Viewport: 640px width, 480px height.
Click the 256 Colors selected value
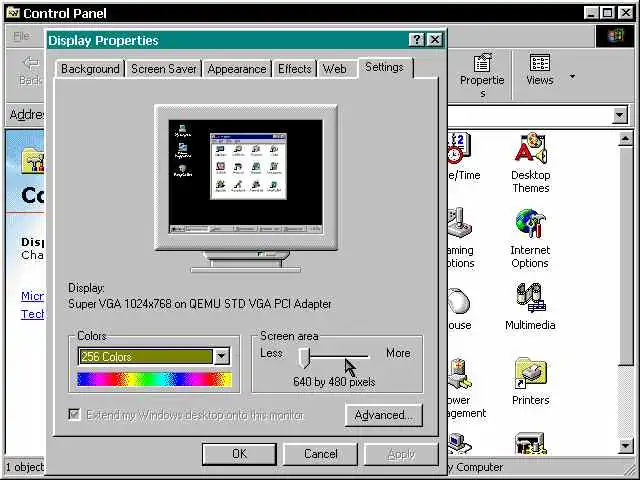146,356
